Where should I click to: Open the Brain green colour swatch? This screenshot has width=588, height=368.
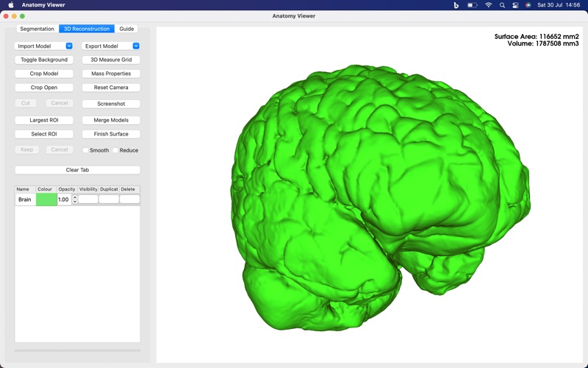coord(46,199)
